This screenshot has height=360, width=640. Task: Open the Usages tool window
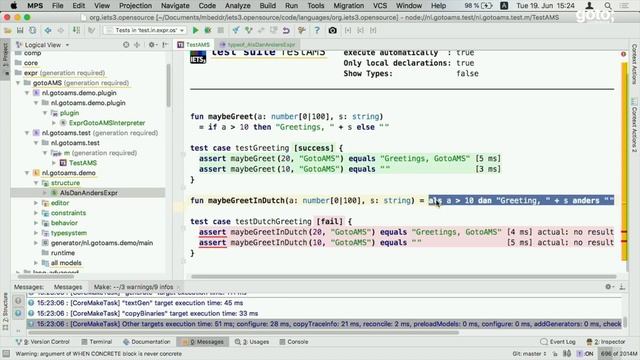point(252,342)
